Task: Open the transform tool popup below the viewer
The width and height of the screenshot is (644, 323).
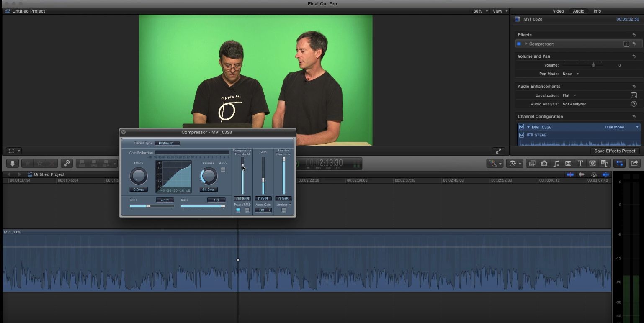Action: click(x=14, y=151)
